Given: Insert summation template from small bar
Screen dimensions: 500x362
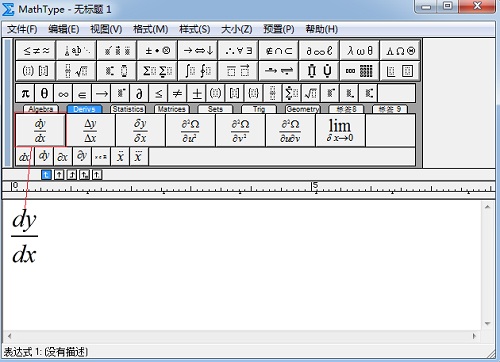Looking at the screenshot, I should pyautogui.click(x=291, y=93).
